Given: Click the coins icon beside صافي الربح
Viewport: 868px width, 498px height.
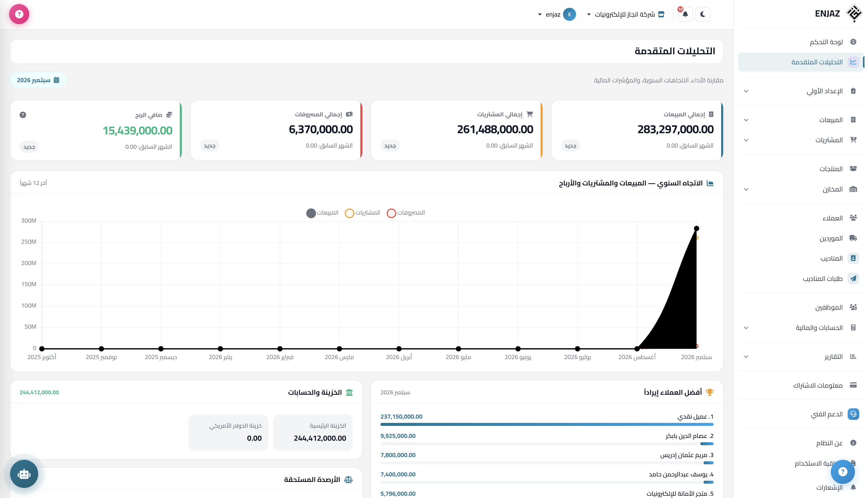Looking at the screenshot, I should 169,115.
